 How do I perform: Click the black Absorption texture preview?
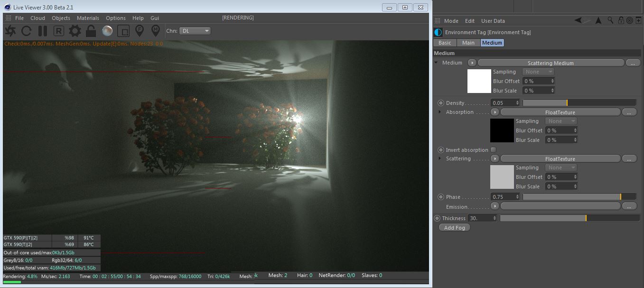point(502,130)
